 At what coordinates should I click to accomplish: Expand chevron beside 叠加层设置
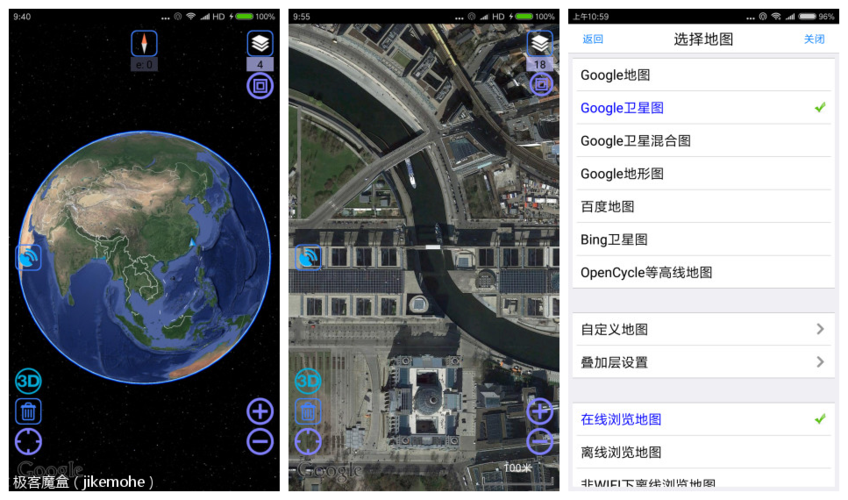pos(820,362)
